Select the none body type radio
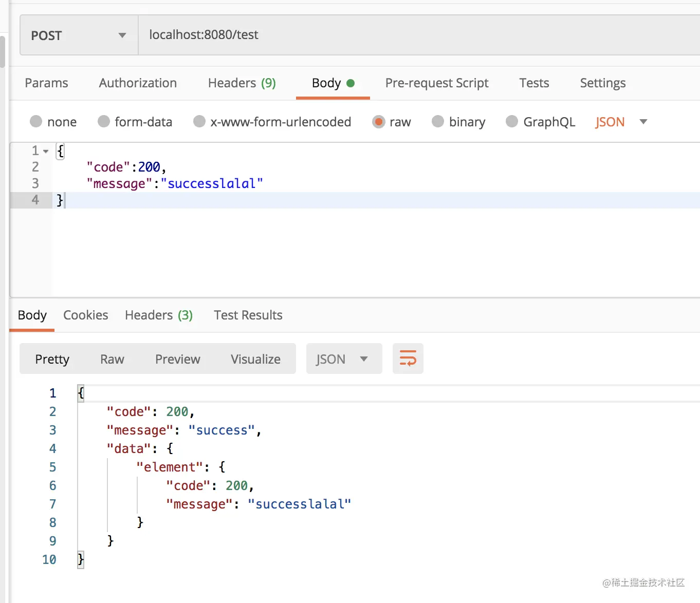The image size is (700, 603). (x=36, y=122)
